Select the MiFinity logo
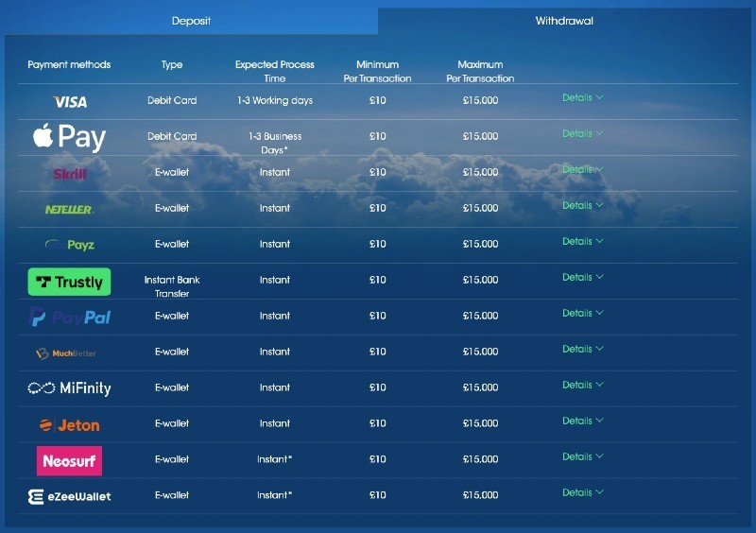Screen dimensions: 756x533 69,387
